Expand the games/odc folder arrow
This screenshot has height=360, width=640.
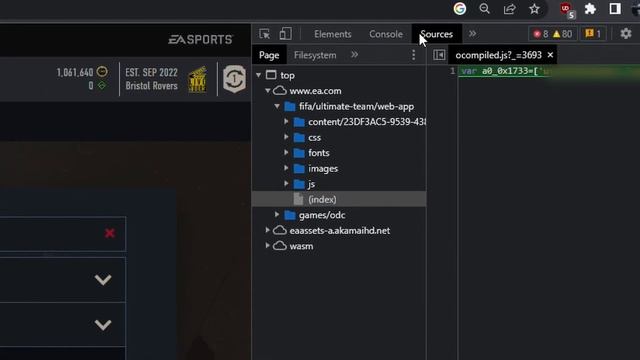point(277,215)
